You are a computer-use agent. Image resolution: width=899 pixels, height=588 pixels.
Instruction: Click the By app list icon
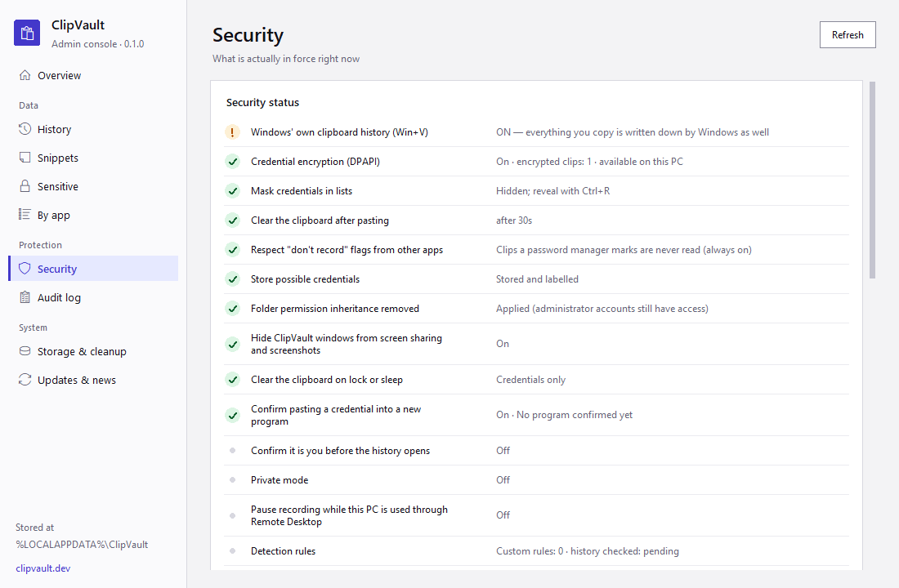(x=25, y=215)
